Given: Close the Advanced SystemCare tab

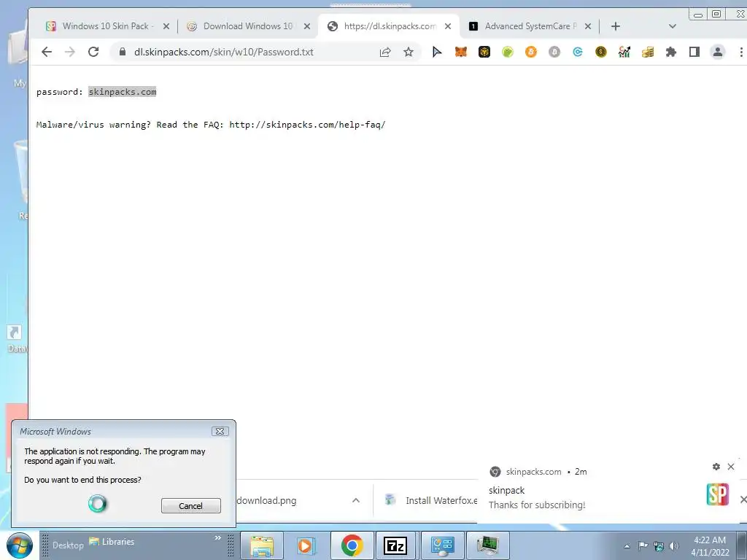Looking at the screenshot, I should (x=588, y=26).
